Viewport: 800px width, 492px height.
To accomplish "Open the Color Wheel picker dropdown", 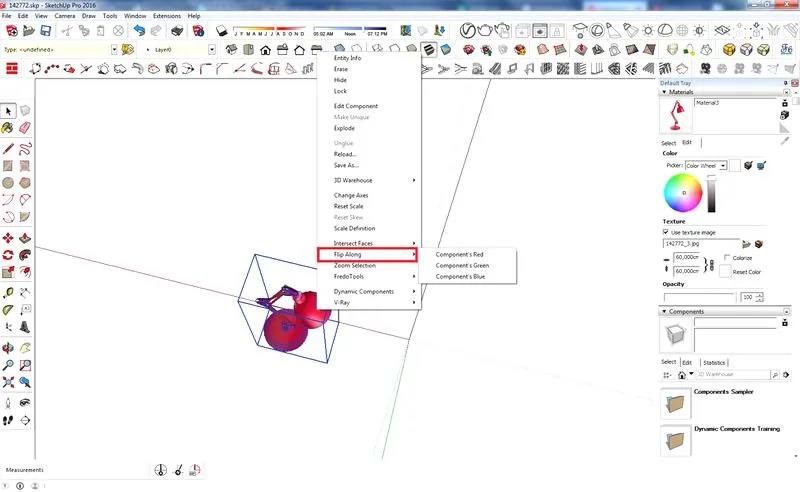I will [723, 166].
